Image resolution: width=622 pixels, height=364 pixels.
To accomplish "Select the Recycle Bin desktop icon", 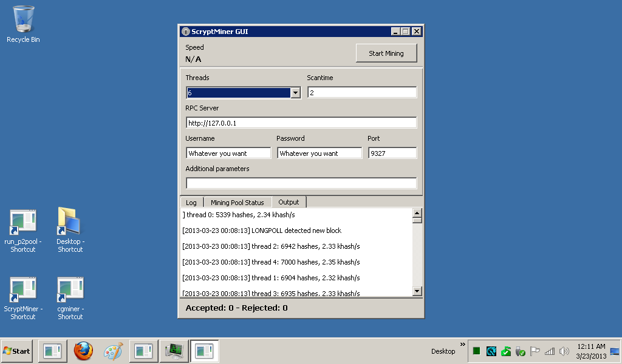I will [23, 24].
